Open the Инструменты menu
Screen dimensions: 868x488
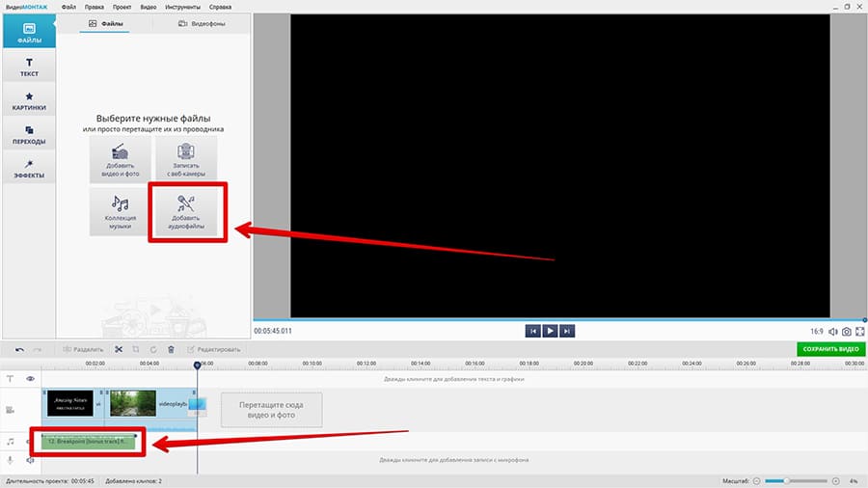[x=182, y=7]
